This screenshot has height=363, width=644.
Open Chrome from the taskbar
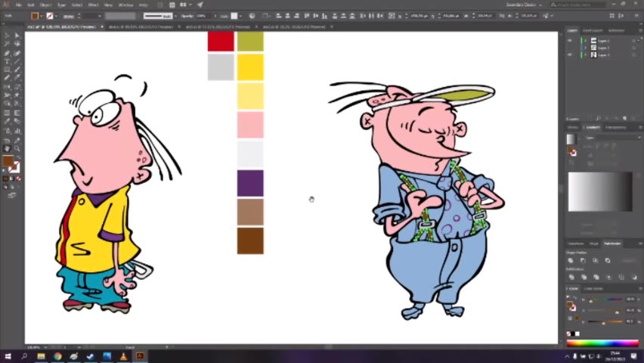57,356
